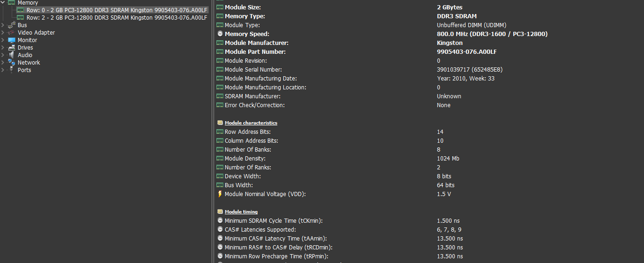Viewport: 644px width, 263px height.
Task: Click the Bus icon in tree
Action: pyautogui.click(x=12, y=25)
